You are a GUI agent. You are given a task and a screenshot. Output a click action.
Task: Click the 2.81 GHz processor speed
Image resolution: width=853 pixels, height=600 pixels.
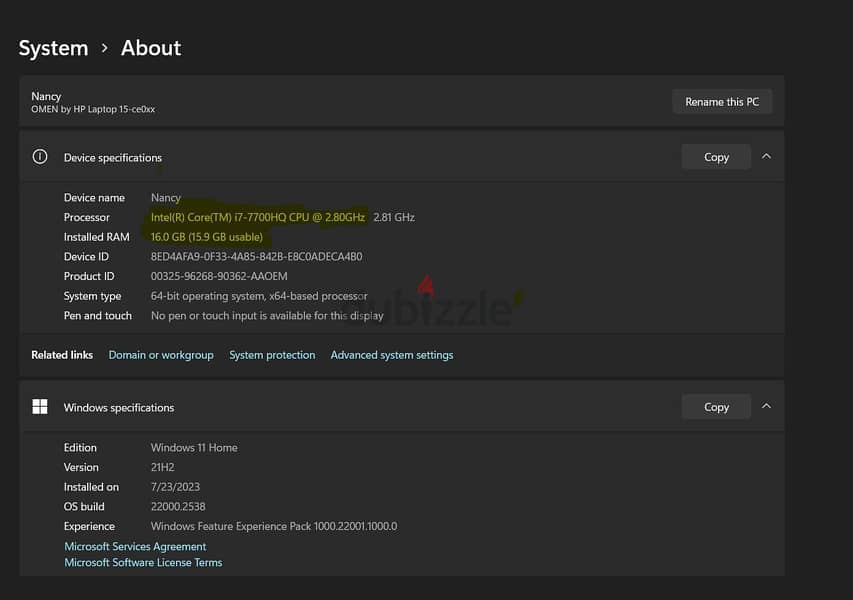point(394,217)
